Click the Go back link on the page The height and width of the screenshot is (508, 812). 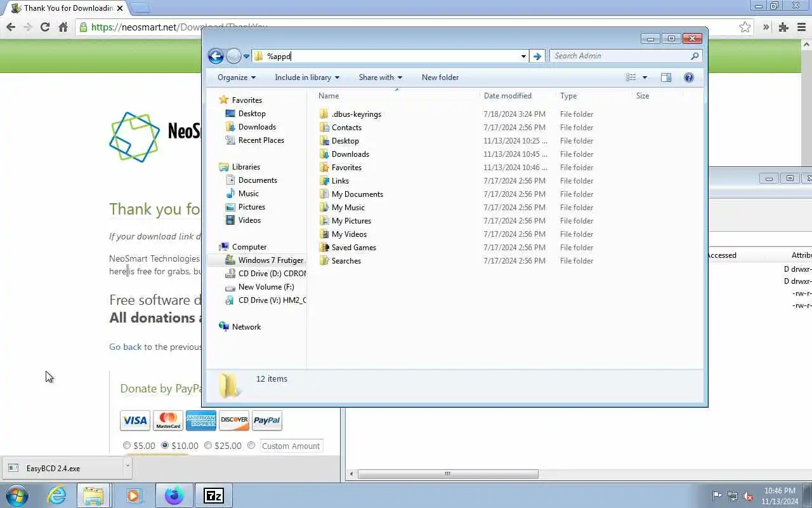click(126, 347)
